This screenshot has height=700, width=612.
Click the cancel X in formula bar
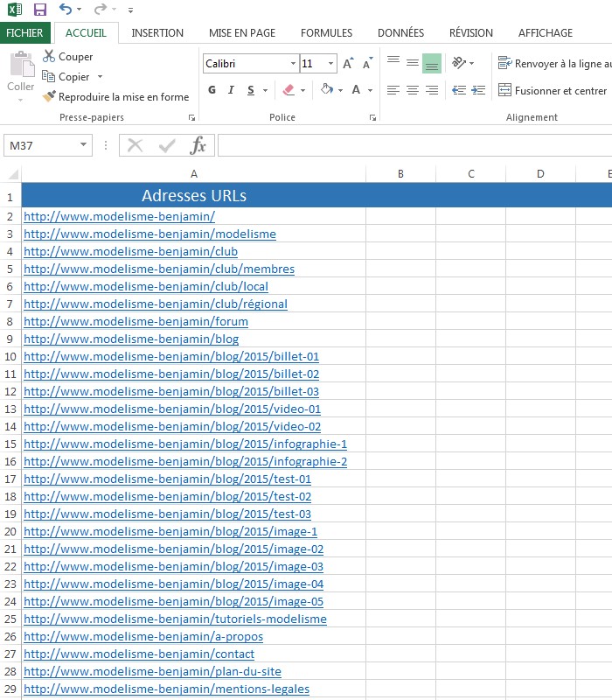point(135,145)
